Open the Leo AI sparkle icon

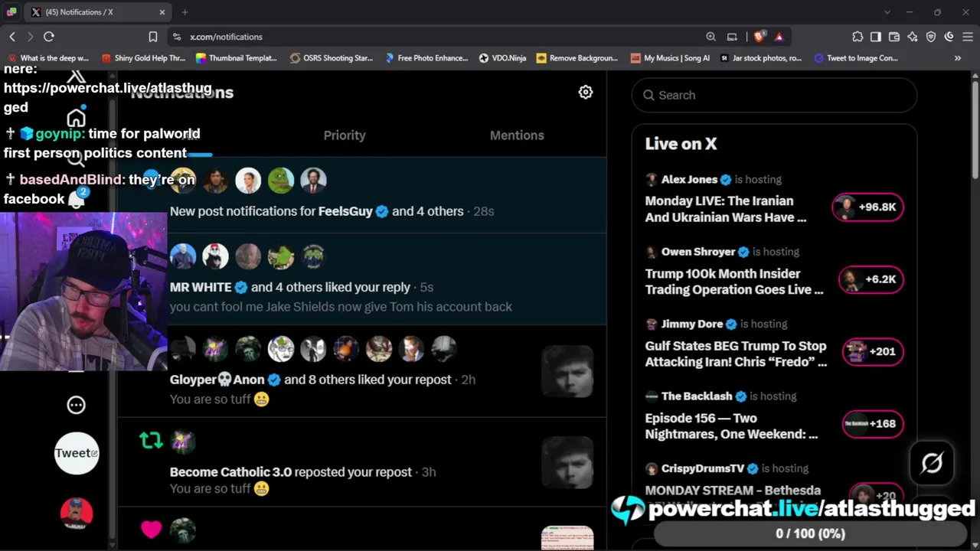coord(913,37)
